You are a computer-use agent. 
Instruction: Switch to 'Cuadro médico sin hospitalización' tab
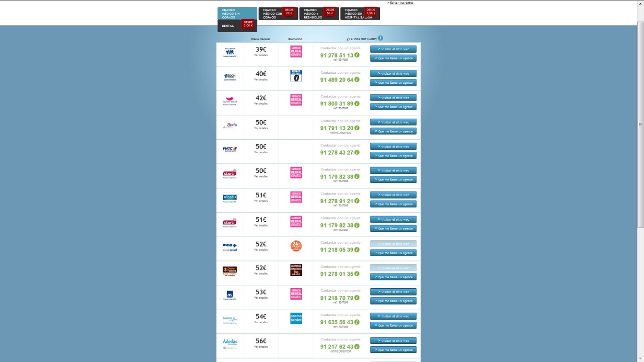click(x=360, y=13)
